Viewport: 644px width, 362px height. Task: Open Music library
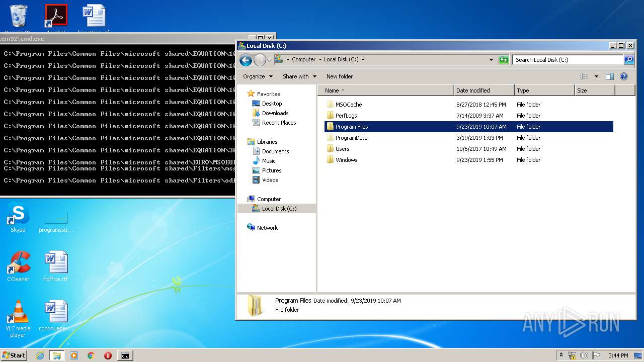pos(269,161)
